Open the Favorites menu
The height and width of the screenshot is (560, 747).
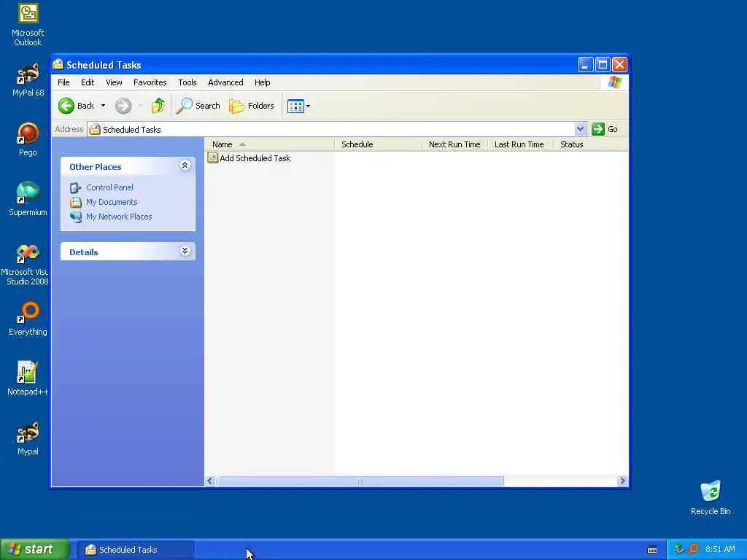pyautogui.click(x=150, y=82)
